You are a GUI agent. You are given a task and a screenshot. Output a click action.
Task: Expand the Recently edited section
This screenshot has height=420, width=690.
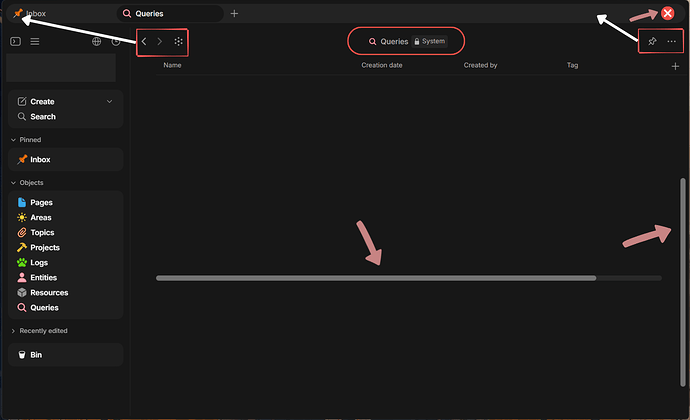[13, 331]
